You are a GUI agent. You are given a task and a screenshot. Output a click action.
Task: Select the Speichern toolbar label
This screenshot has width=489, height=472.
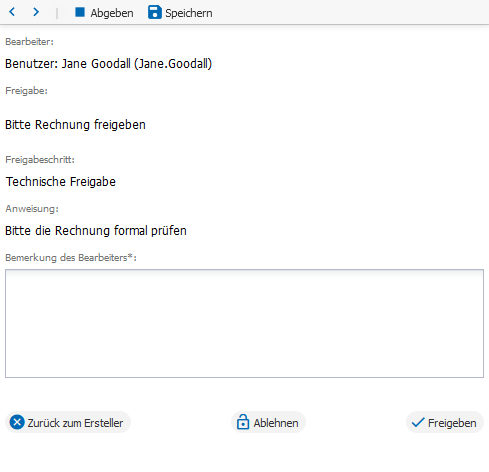pyautogui.click(x=189, y=13)
